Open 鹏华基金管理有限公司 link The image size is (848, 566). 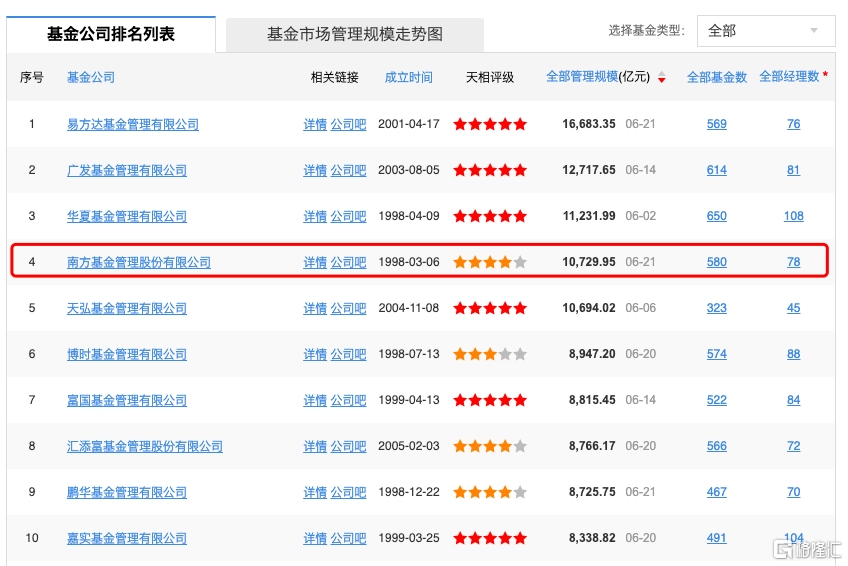[x=127, y=492]
